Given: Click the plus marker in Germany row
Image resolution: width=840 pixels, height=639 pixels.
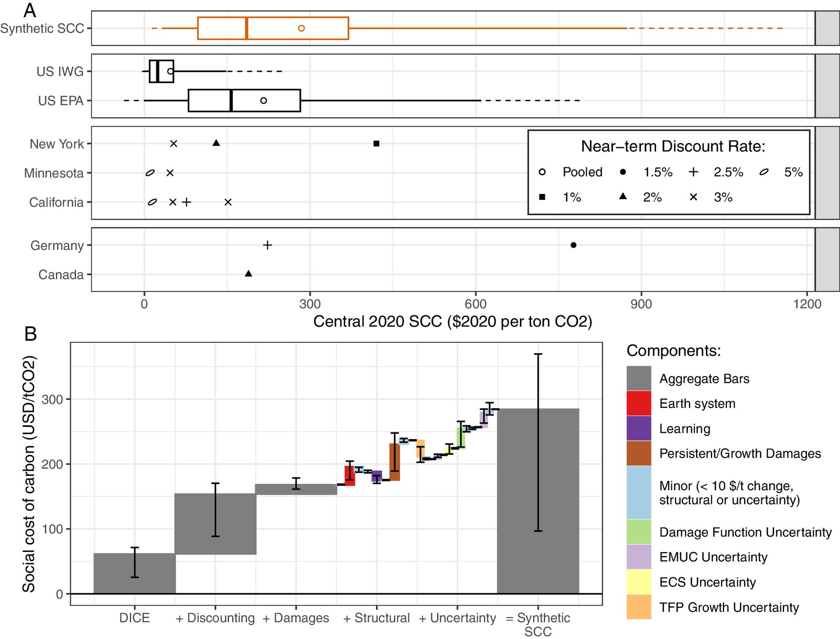Looking at the screenshot, I should (x=267, y=245).
